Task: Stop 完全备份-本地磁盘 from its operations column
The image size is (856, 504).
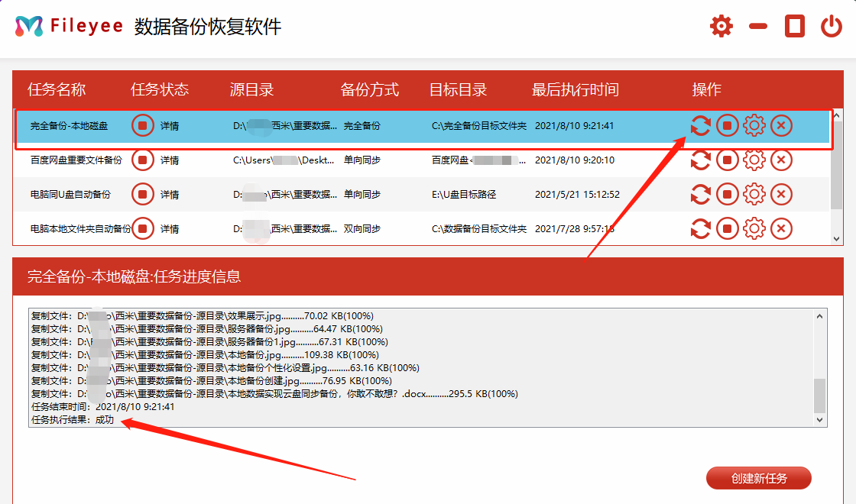Action: tap(728, 125)
